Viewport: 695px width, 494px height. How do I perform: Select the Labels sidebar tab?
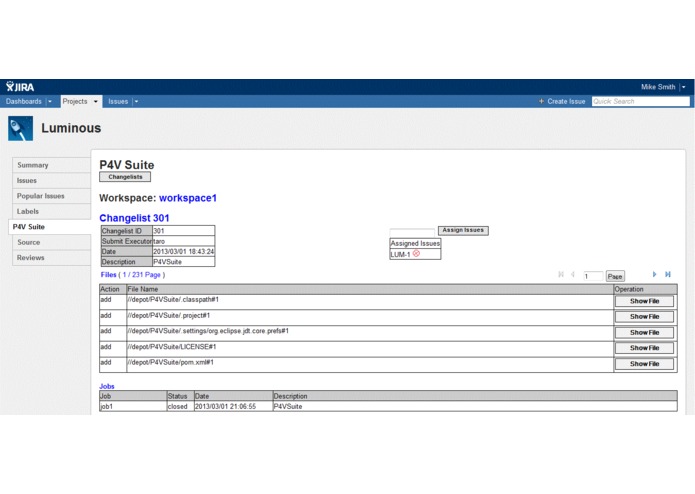pos(52,211)
